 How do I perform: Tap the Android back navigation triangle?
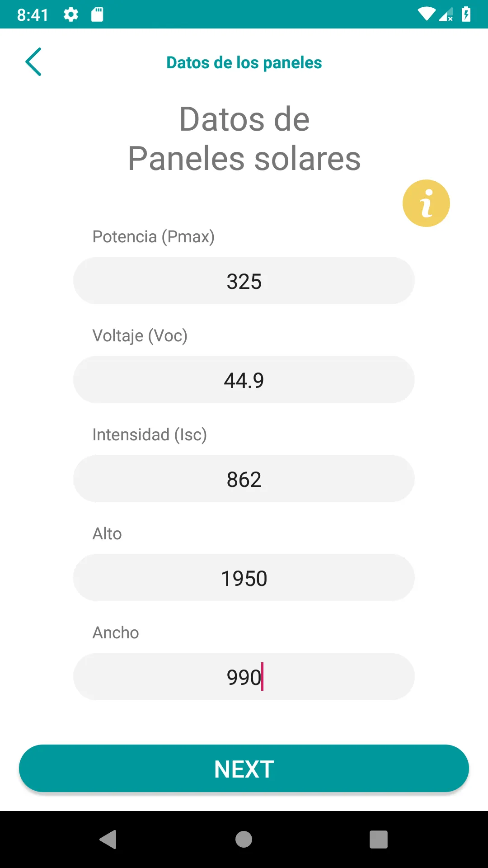tap(108, 840)
